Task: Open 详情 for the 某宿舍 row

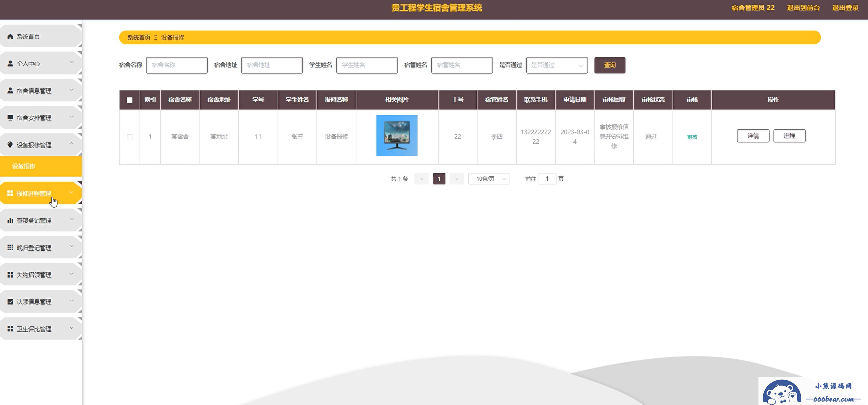Action: coord(753,136)
